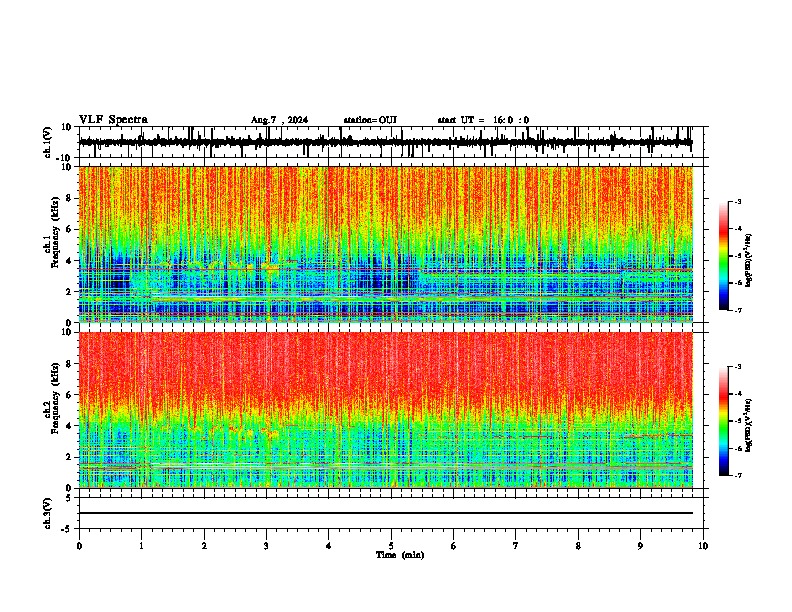Click the "Time (min)" axis title
The width and height of the screenshot is (792, 612).
[400, 555]
